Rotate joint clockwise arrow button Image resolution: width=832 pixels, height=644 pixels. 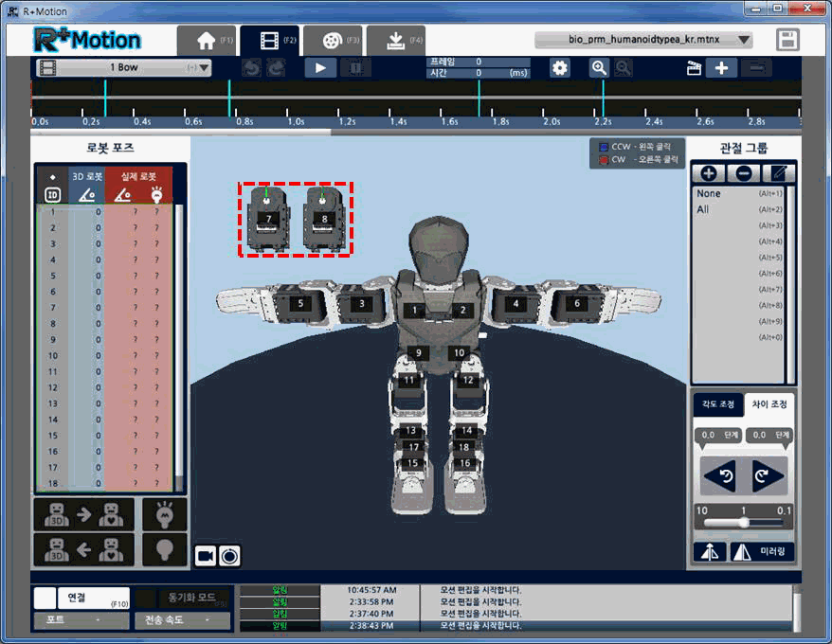pos(769,475)
